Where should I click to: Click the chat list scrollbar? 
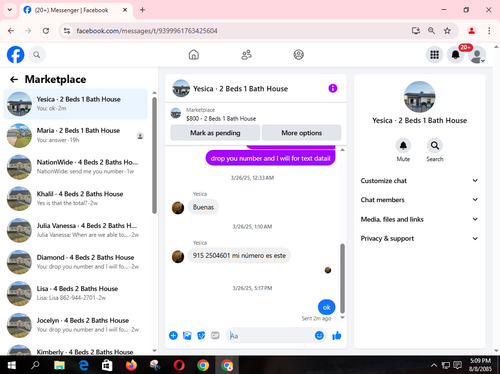tap(154, 155)
